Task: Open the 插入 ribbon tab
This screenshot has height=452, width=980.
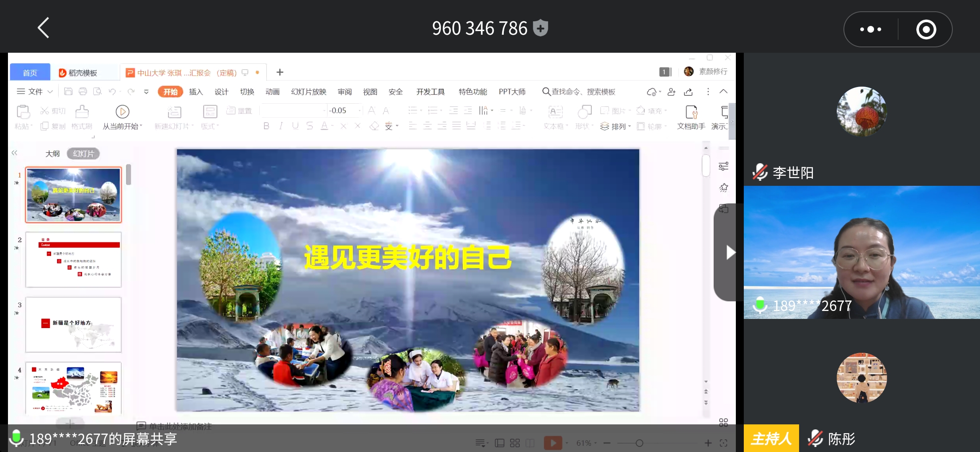Action: tap(196, 92)
